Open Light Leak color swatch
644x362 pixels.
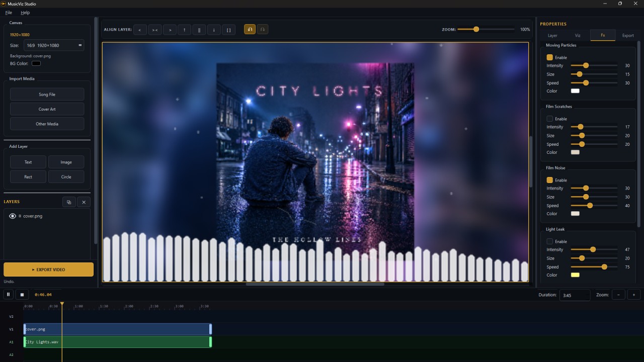(575, 275)
